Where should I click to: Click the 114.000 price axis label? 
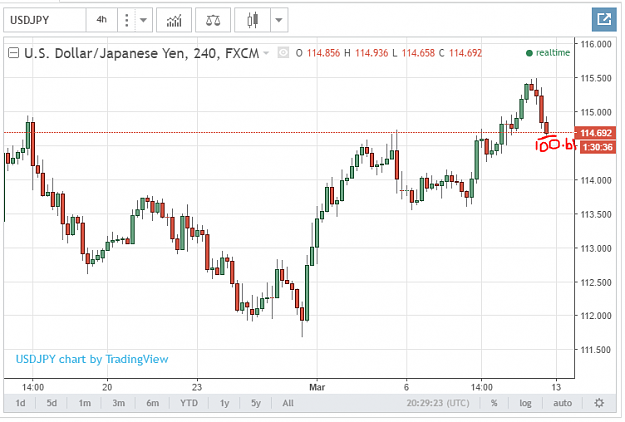(596, 181)
